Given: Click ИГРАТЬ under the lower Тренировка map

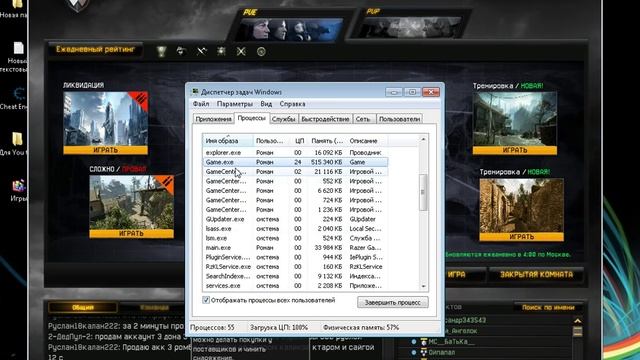Looking at the screenshot, I should click(521, 237).
